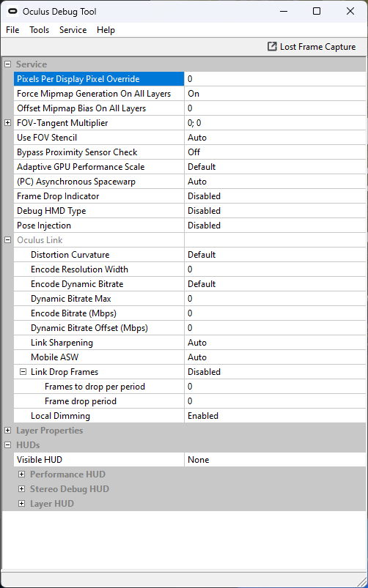
Task: Edit Frames to drop per period value
Action: [x=275, y=387]
